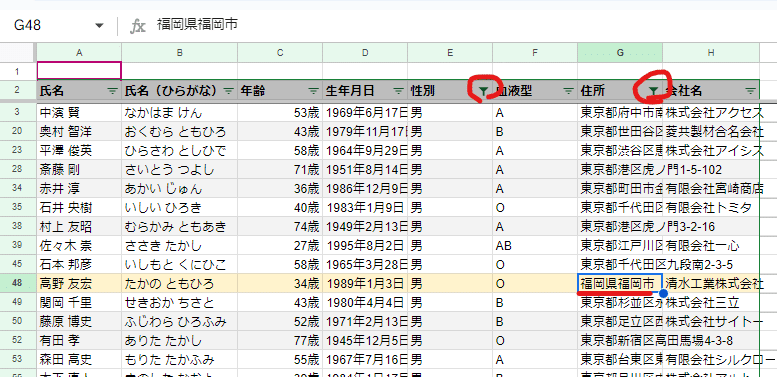The image size is (777, 377).
Task: Select cell 石本 邦彦
Action: (79, 265)
